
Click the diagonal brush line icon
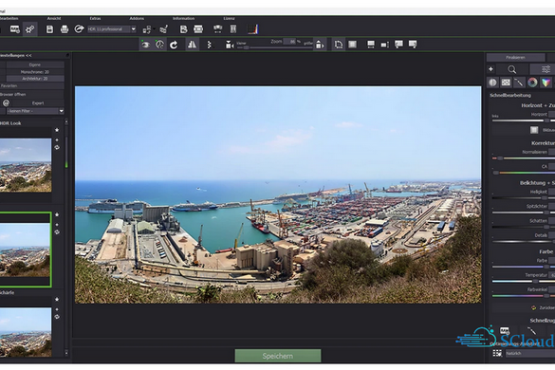[519, 82]
